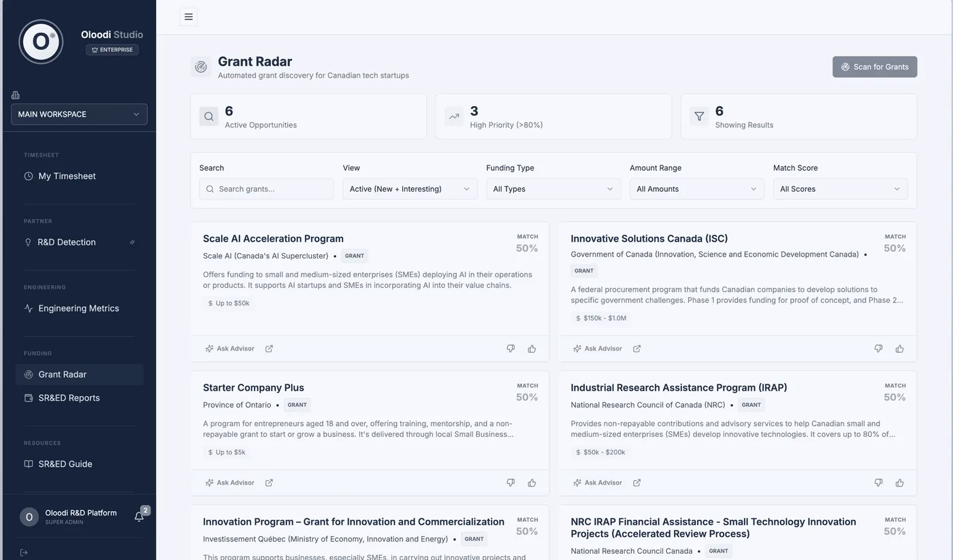
Task: Open external link for IRAP grant
Action: point(636,482)
